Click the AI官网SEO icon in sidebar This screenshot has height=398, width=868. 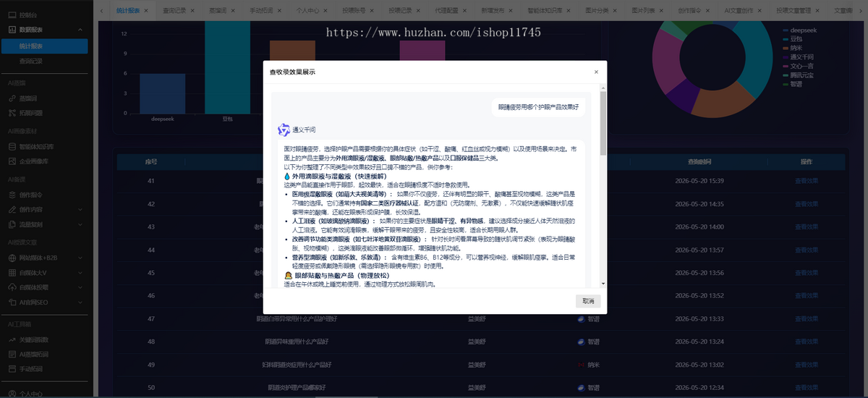coord(12,301)
